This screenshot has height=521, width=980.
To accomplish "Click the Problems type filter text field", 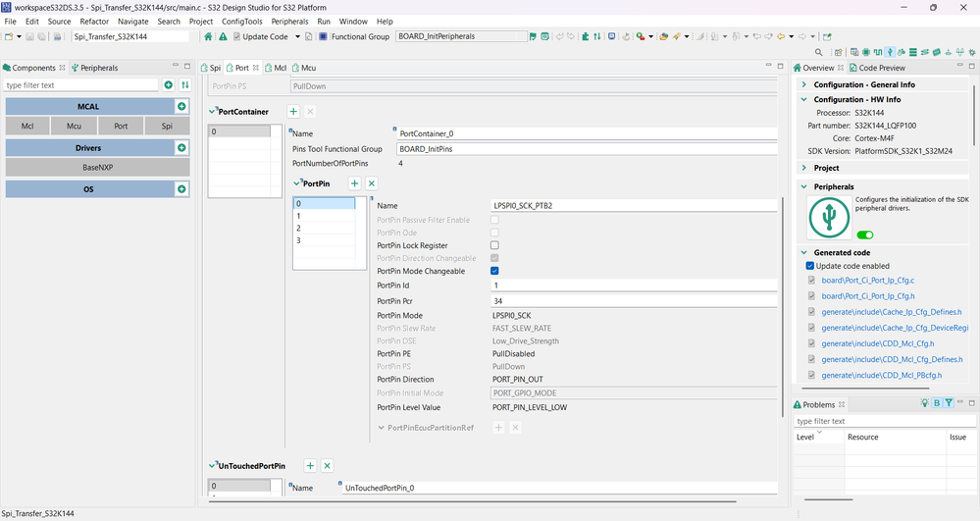I will (884, 421).
